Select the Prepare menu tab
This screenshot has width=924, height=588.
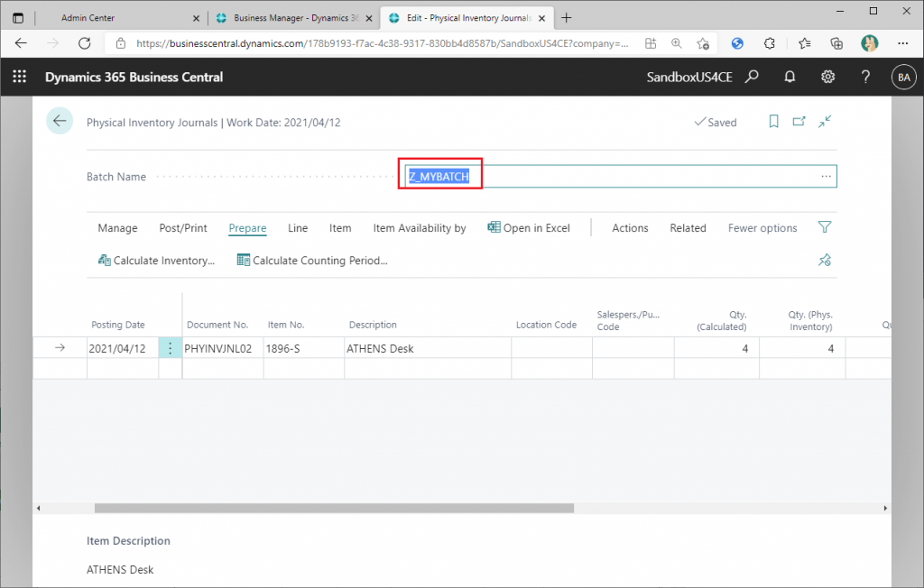[247, 228]
